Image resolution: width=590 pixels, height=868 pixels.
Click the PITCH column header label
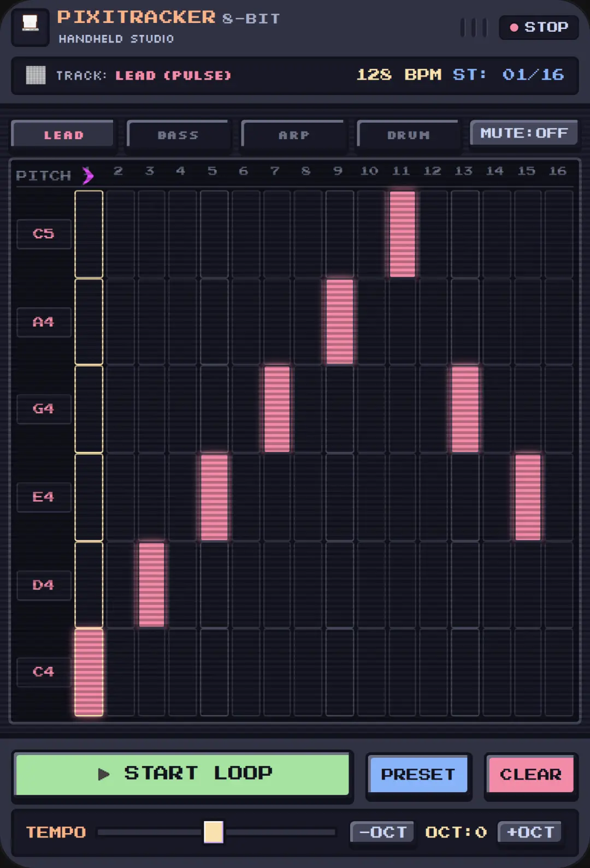point(44,176)
